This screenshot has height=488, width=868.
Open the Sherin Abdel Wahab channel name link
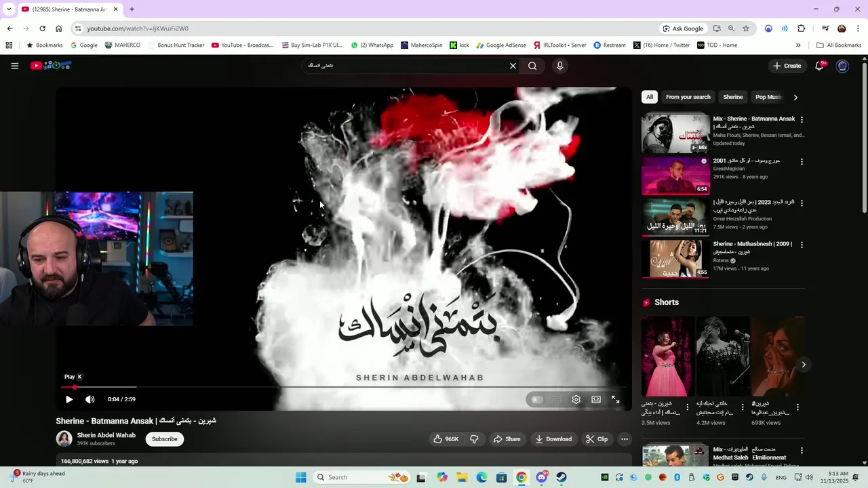pos(106,435)
